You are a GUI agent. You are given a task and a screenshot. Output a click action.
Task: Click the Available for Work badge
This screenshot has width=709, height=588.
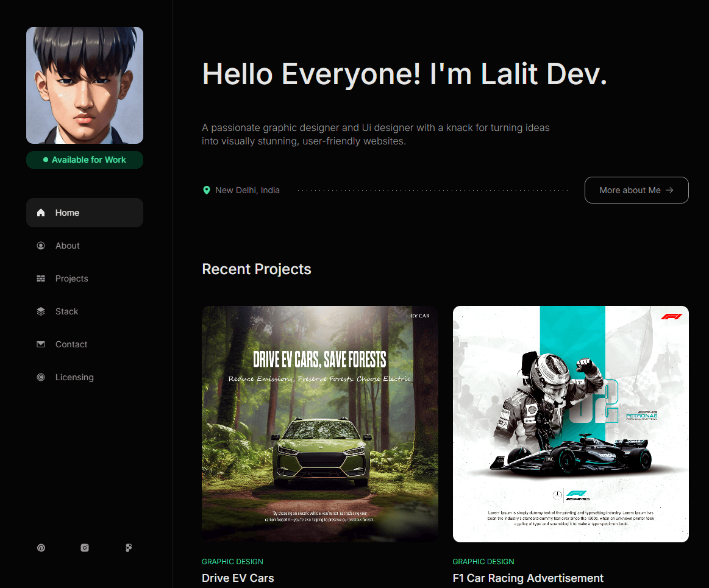pyautogui.click(x=85, y=160)
